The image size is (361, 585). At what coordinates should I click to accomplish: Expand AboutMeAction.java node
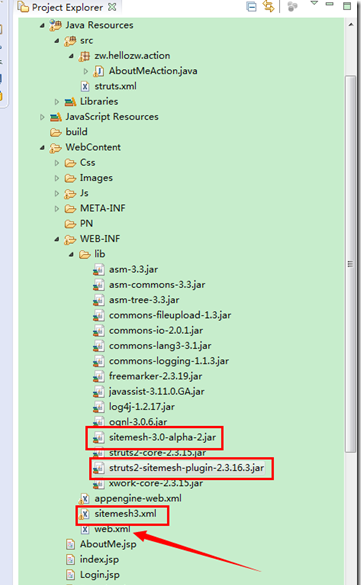coord(86,71)
